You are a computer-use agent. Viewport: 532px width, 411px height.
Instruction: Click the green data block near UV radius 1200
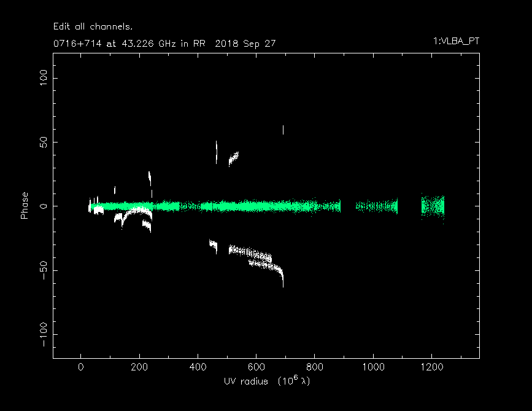(433, 205)
